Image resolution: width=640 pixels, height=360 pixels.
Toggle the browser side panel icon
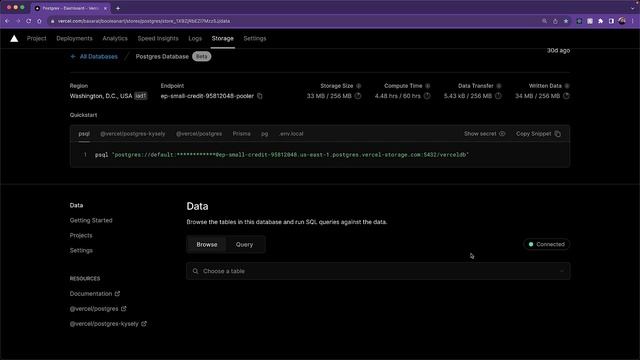pyautogui.click(x=611, y=21)
